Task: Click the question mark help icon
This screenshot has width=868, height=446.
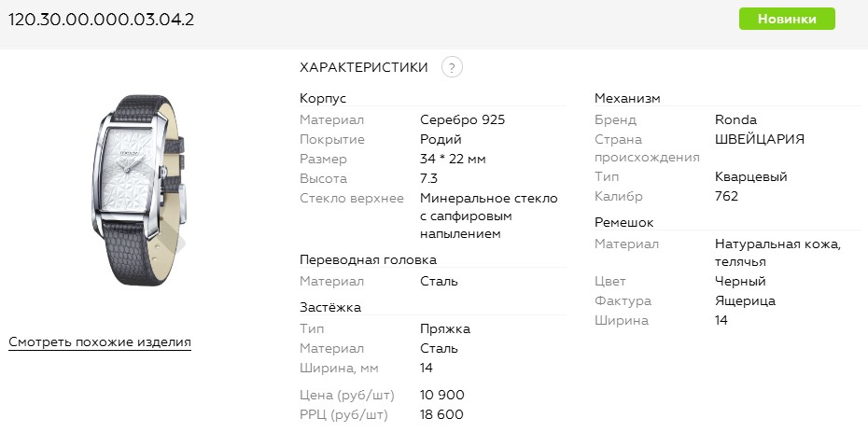Action: click(452, 67)
